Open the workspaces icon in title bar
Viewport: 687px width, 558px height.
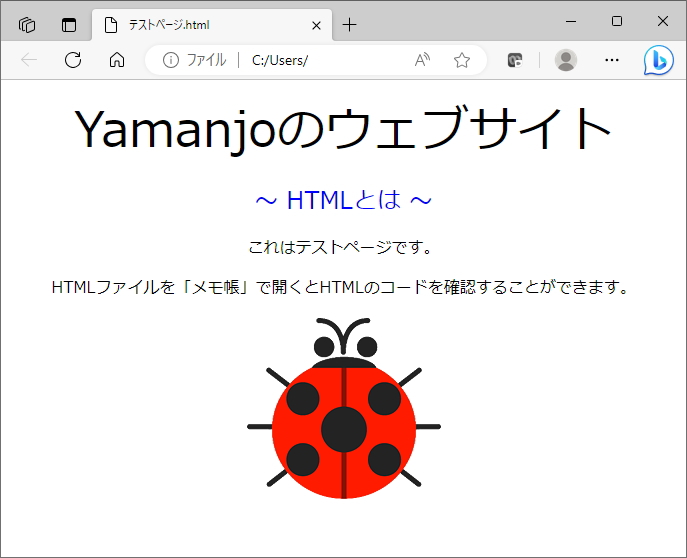tap(27, 25)
